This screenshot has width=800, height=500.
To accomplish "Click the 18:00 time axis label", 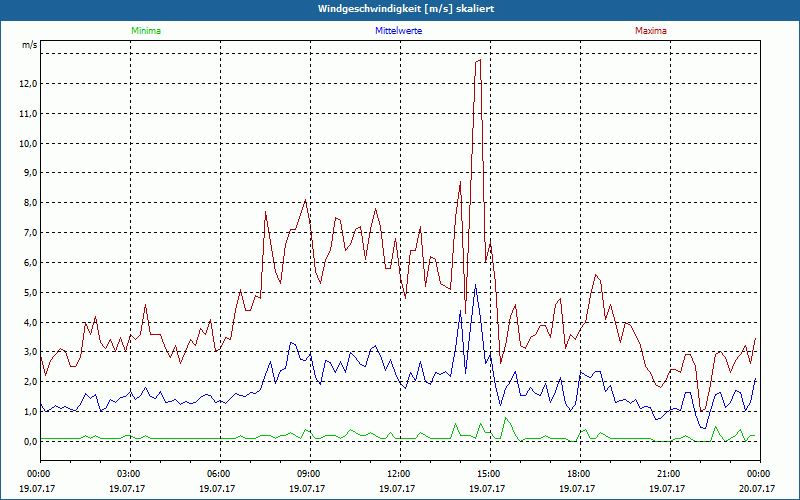I will point(580,474).
